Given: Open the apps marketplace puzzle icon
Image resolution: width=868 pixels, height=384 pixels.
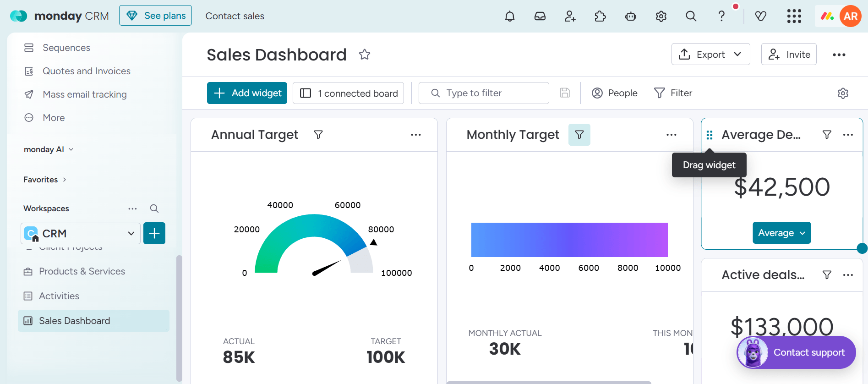Looking at the screenshot, I should (601, 16).
